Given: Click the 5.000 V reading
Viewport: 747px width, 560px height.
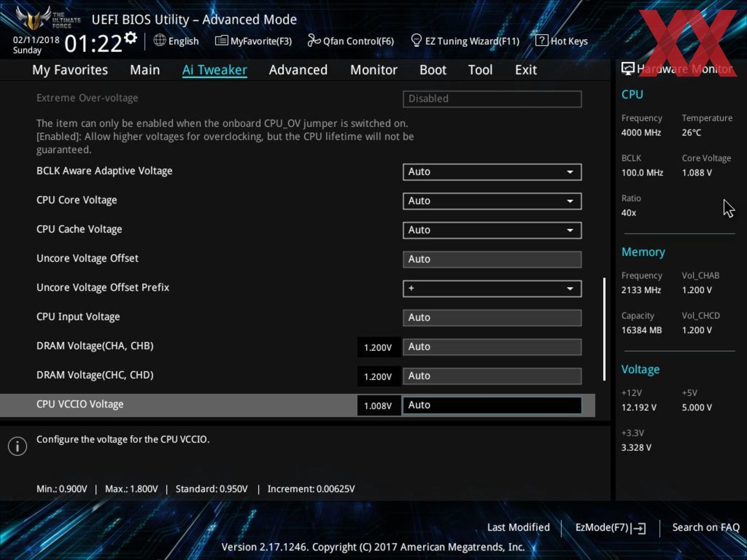Looking at the screenshot, I should tap(696, 407).
